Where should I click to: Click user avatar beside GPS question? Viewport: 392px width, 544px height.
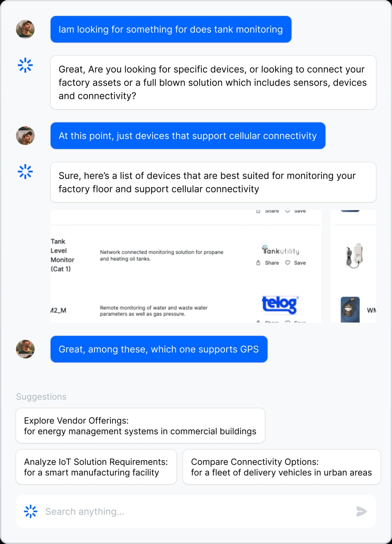[x=25, y=349]
